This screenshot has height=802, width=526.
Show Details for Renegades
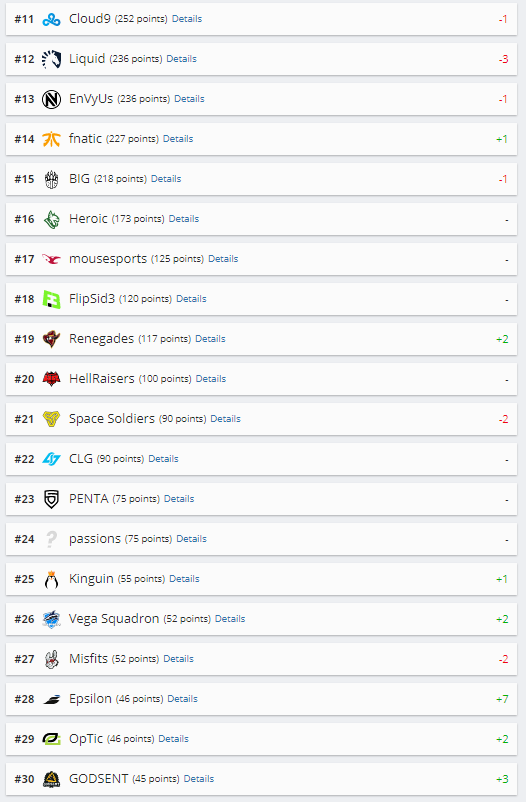(210, 339)
